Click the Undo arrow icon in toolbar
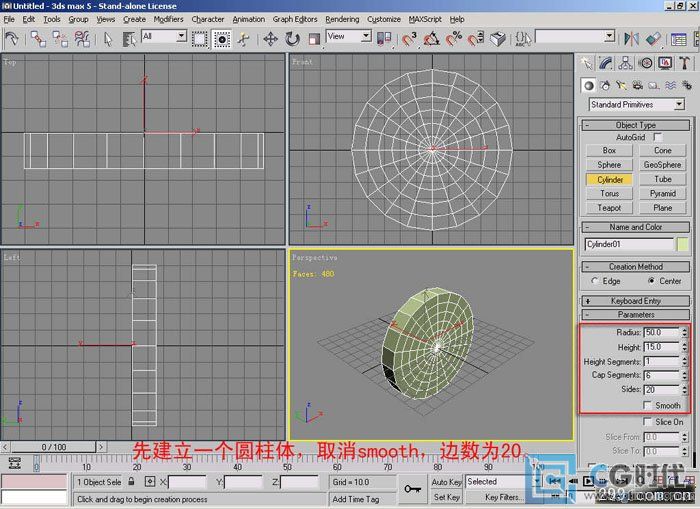Image resolution: width=700 pixels, height=509 pixels. coord(11,39)
